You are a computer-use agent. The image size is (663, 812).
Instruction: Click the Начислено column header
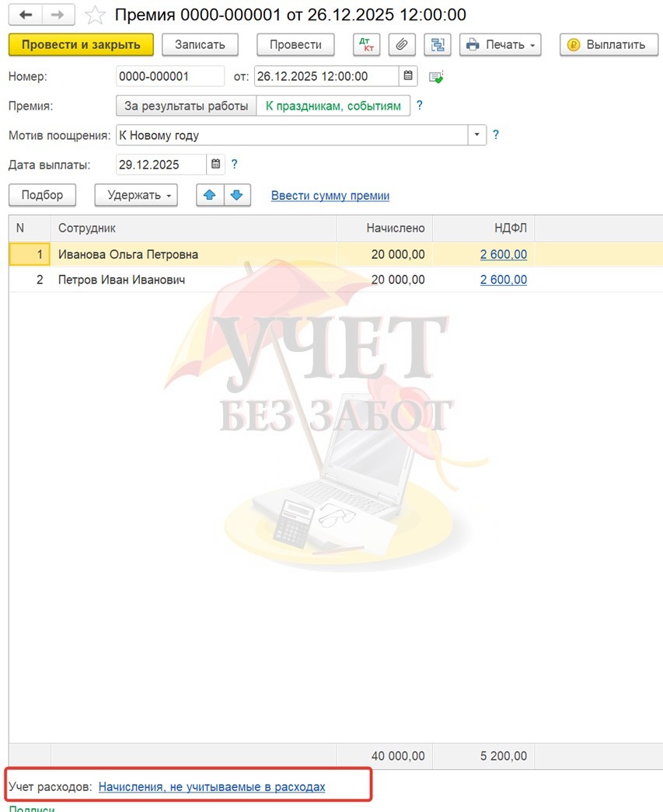pos(384,228)
